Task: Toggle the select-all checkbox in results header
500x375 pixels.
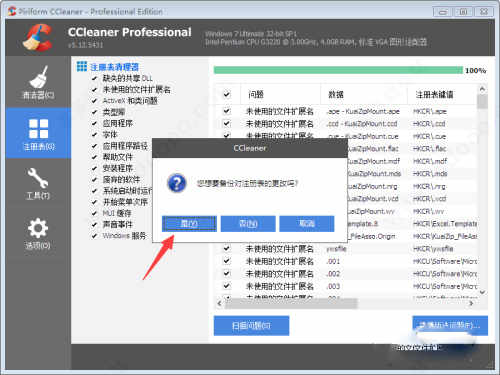Action: tap(227, 94)
